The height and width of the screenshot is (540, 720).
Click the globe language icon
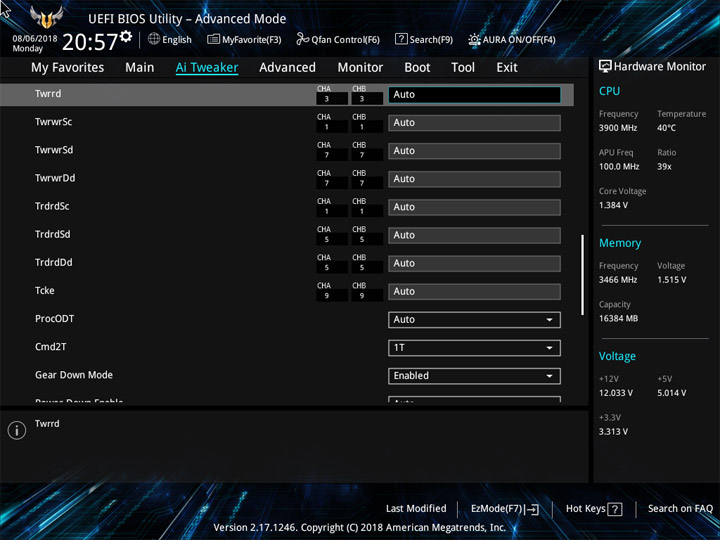[x=154, y=39]
